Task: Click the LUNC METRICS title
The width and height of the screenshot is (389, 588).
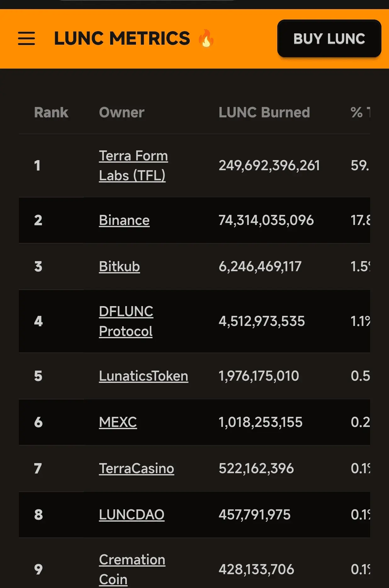Action: click(122, 38)
